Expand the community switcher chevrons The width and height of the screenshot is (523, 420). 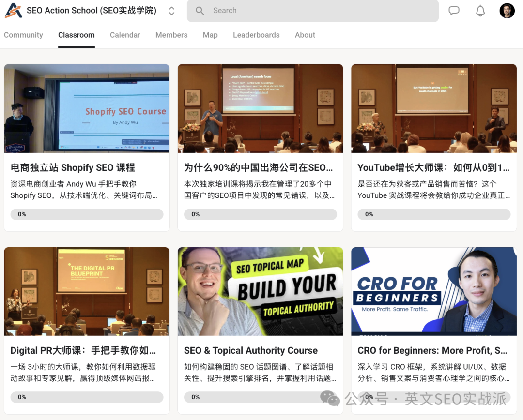(171, 11)
